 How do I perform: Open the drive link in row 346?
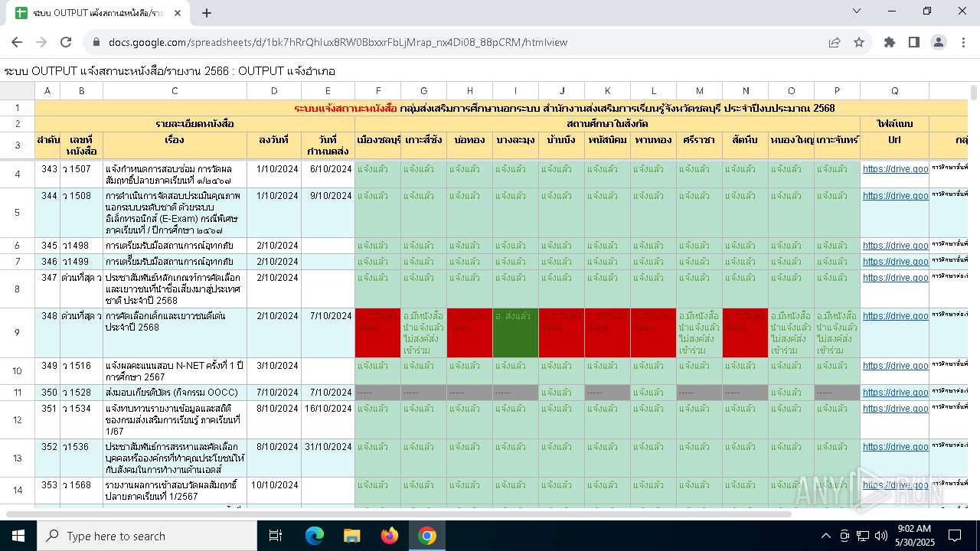pyautogui.click(x=895, y=262)
